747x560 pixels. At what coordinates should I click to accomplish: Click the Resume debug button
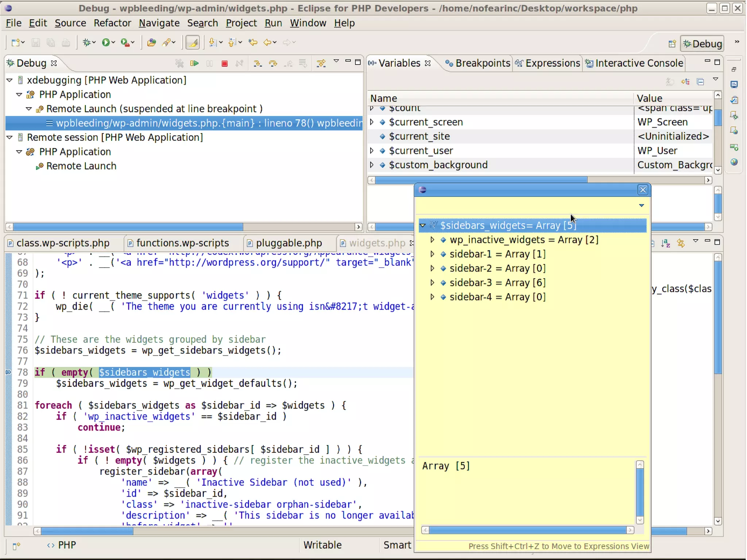[194, 64]
